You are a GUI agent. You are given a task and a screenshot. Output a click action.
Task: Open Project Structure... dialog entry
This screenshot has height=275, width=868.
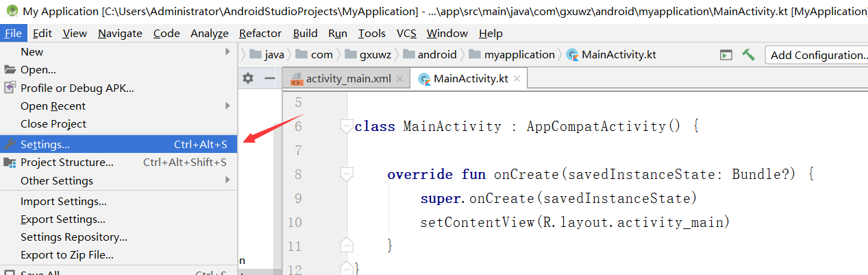(x=119, y=162)
